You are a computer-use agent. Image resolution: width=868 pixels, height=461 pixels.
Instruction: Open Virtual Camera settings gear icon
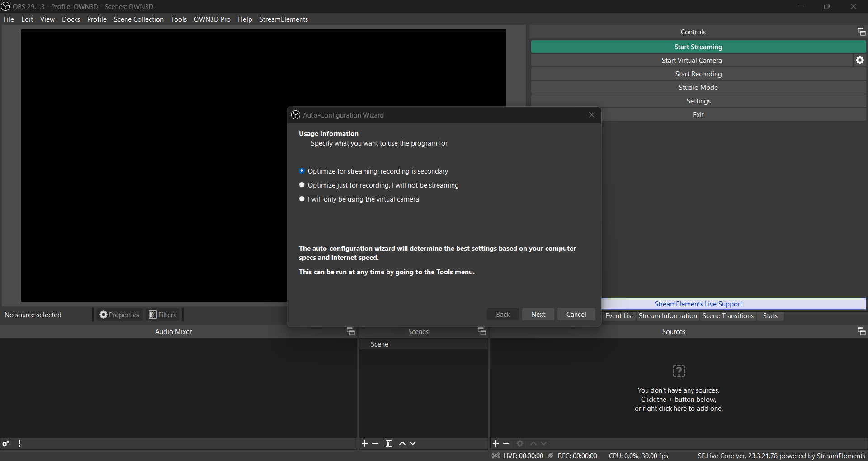pyautogui.click(x=860, y=60)
